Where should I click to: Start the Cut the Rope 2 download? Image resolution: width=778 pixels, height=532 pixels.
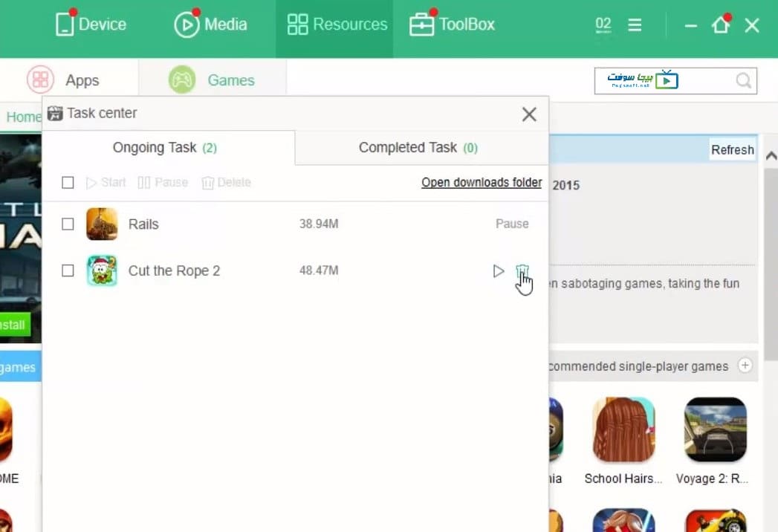[499, 271]
